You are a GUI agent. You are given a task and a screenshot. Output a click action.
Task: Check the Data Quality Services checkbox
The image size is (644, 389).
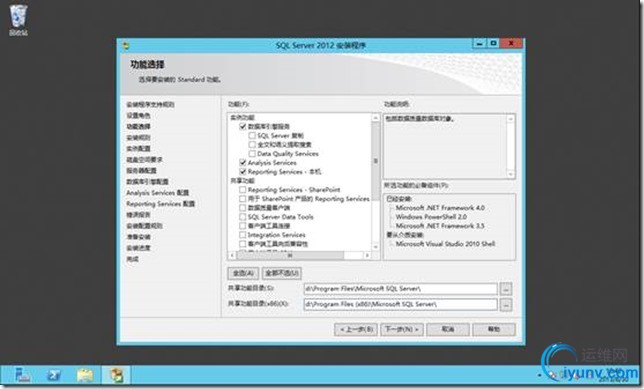tap(252, 154)
